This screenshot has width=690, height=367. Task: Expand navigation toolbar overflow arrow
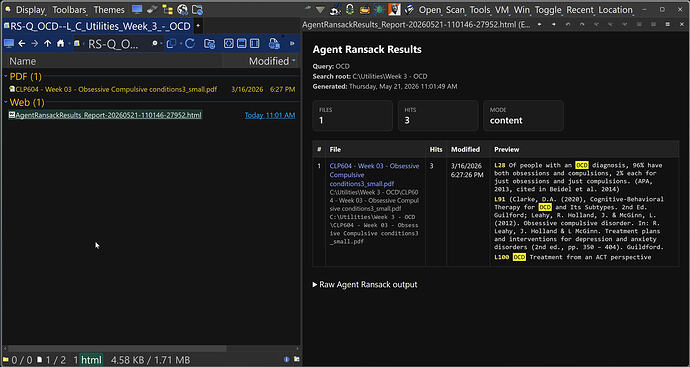(x=292, y=44)
